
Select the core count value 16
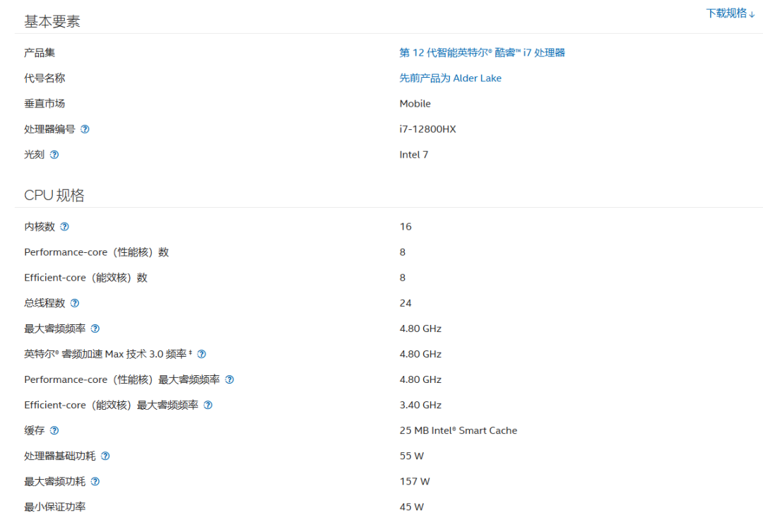point(406,227)
